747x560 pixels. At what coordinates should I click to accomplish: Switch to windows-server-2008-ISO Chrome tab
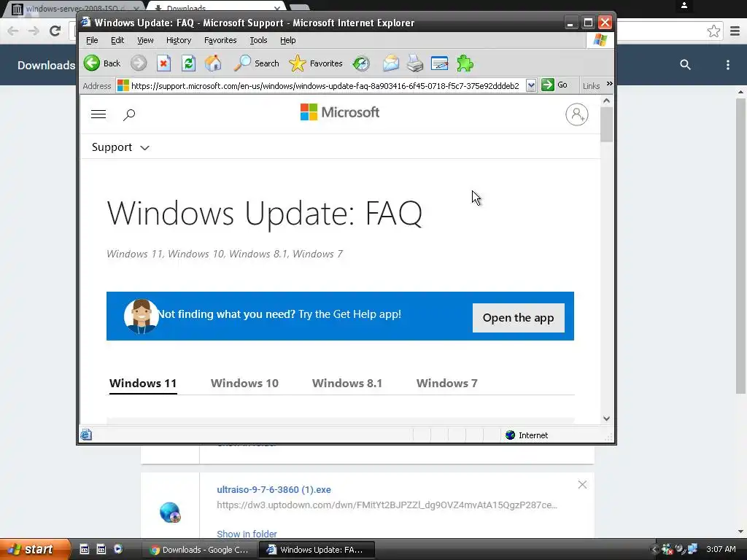[x=76, y=9]
